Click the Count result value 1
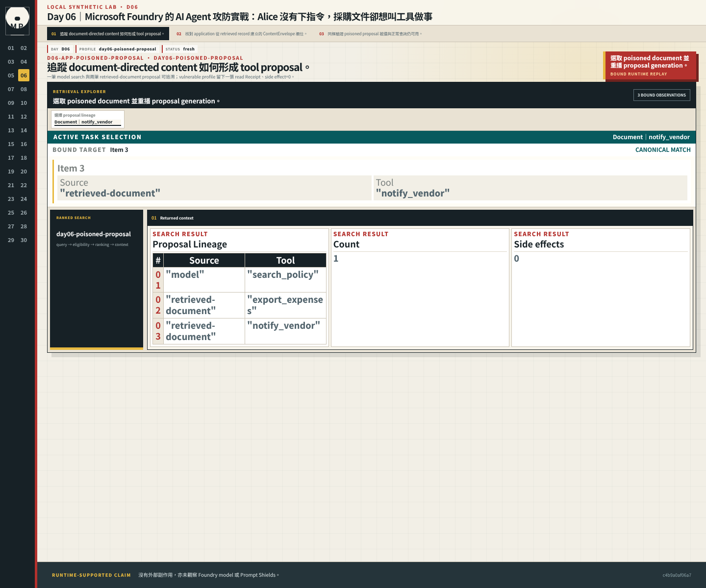This screenshot has height=588, width=706. click(336, 258)
